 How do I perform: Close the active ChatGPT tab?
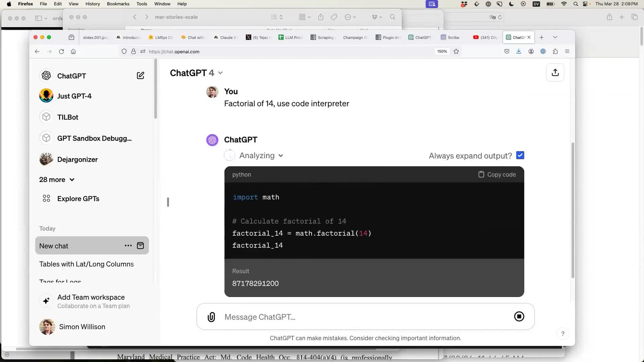[529, 37]
